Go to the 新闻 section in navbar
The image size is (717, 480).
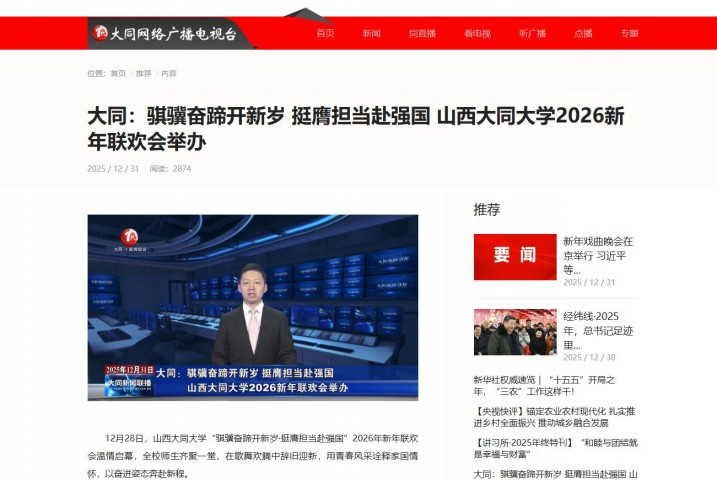[371, 33]
